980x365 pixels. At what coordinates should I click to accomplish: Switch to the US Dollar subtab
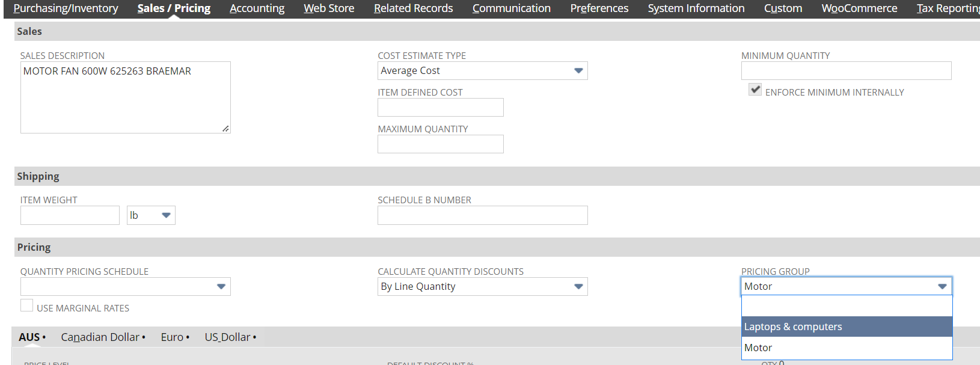pos(230,337)
